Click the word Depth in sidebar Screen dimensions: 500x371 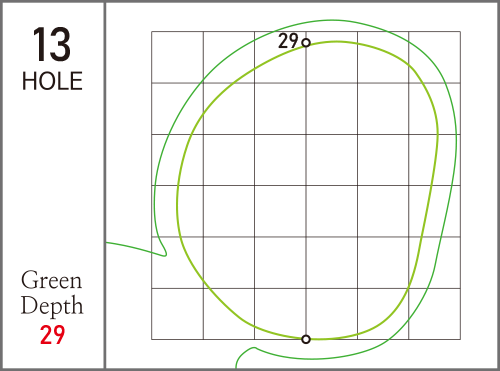[x=52, y=306]
